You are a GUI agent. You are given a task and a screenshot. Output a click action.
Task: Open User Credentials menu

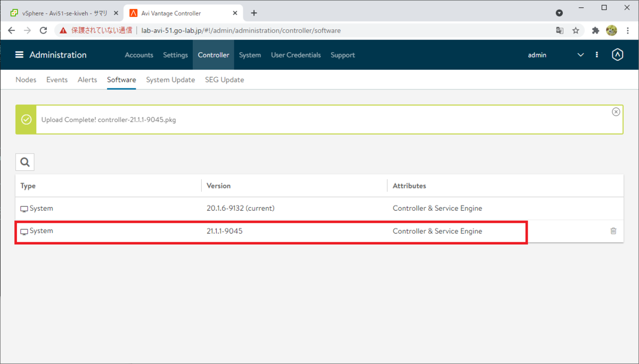(296, 55)
